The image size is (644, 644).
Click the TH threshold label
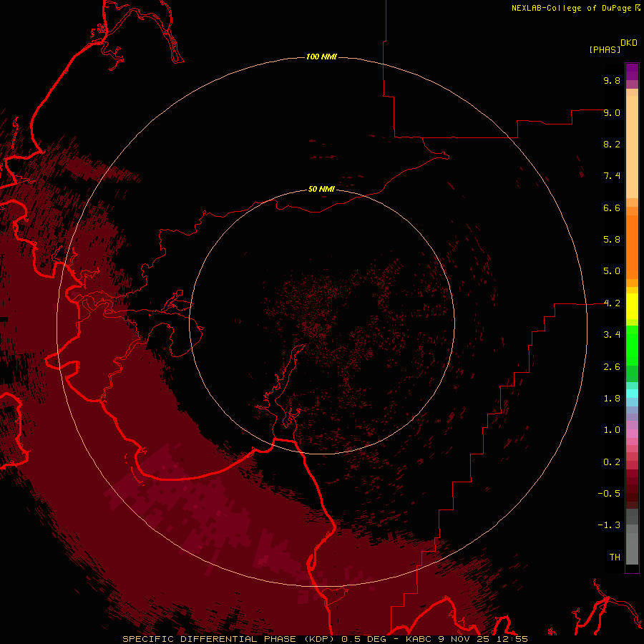[615, 557]
